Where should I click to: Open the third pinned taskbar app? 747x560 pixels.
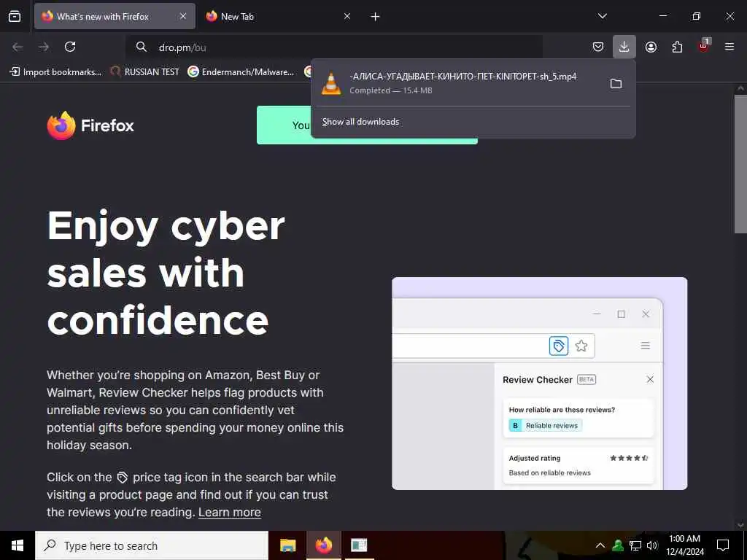[359, 545]
